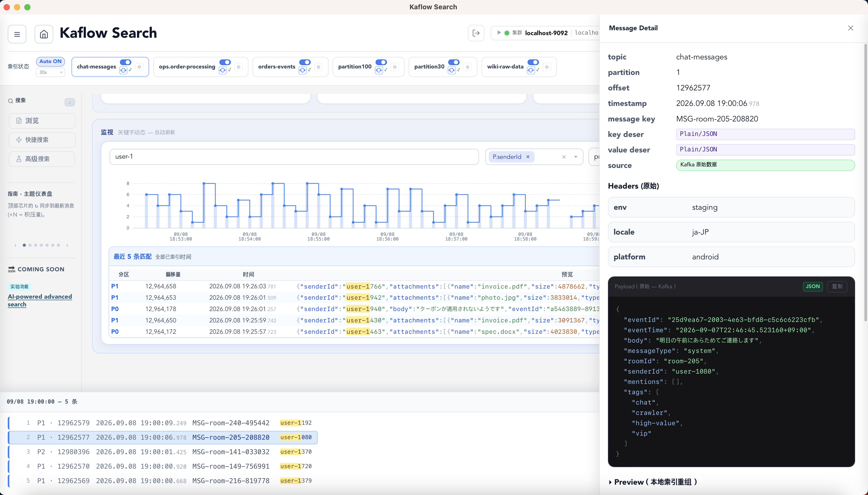Copy the payload with the 复制 button
The image size is (868, 495).
[837, 286]
